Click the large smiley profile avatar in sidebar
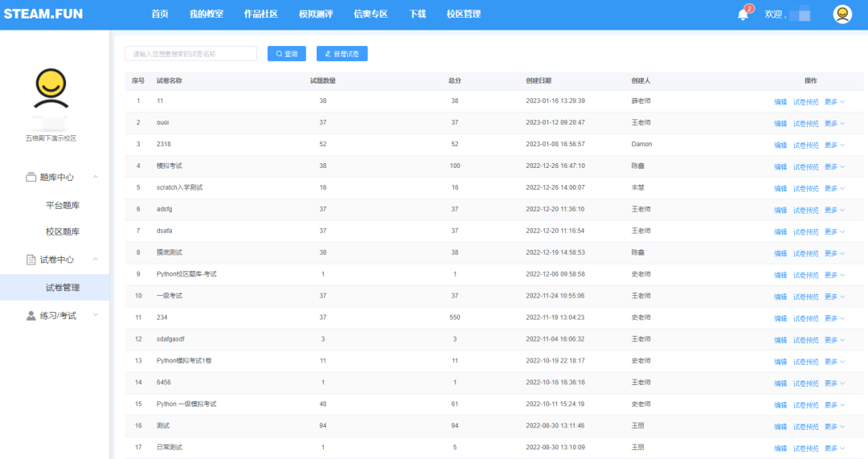Viewport: 868px width, 459px height. pyautogui.click(x=51, y=88)
